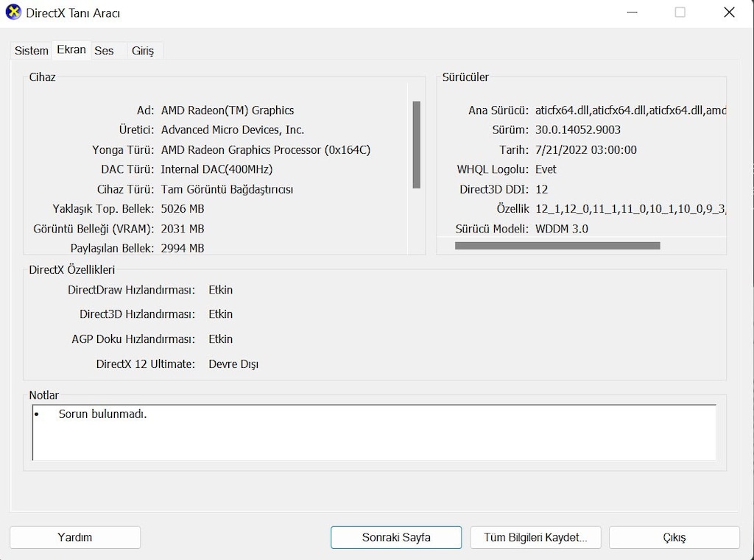The height and width of the screenshot is (560, 754).
Task: Click the Sürücüler panel horizontal scrollbar thumb
Action: point(557,246)
